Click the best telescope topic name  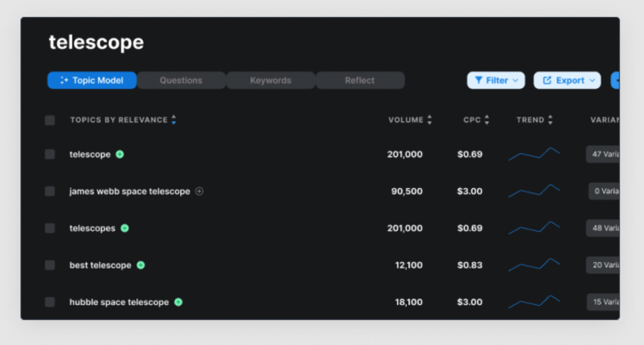click(x=100, y=265)
